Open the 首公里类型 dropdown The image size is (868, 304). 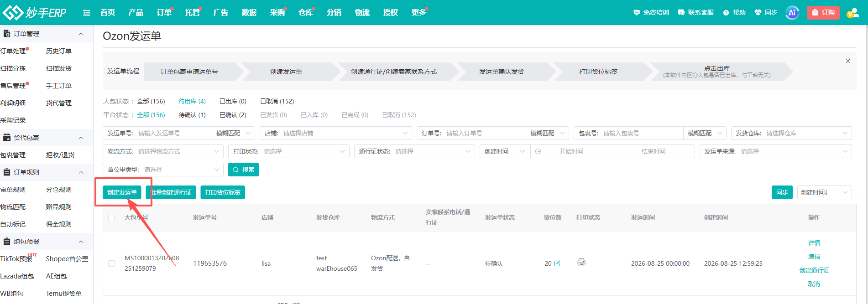(x=163, y=170)
